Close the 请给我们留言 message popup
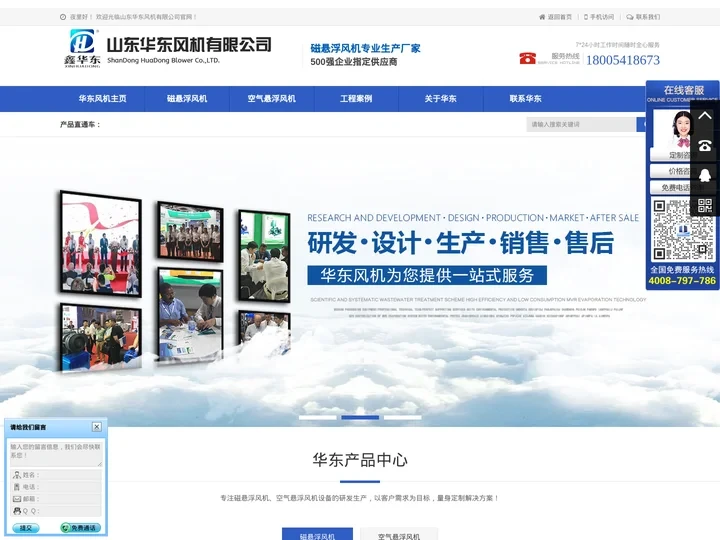720x540 pixels. [97, 427]
